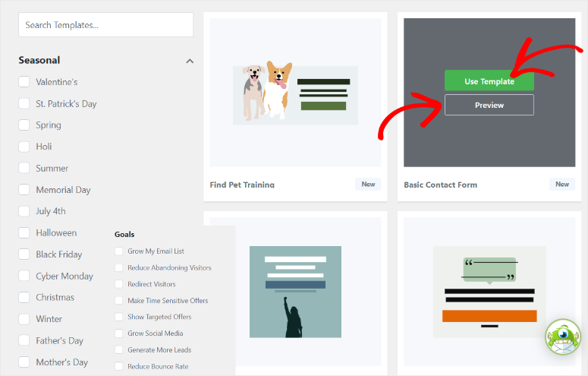Tick the Mother's Day filter
This screenshot has height=376, width=588.
pos(24,362)
